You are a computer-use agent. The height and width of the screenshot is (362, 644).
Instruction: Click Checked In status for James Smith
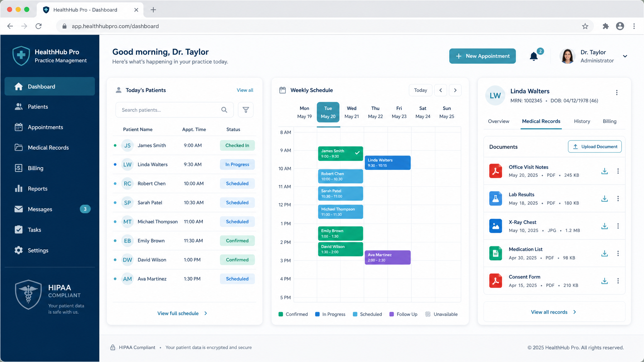click(237, 145)
